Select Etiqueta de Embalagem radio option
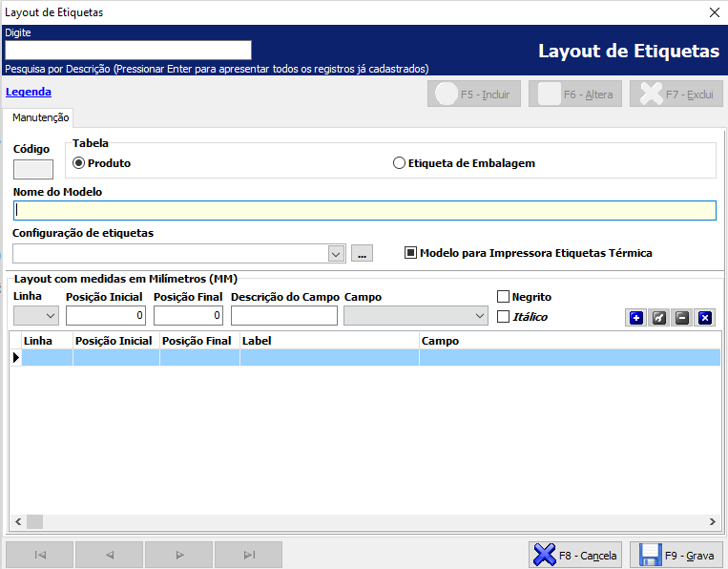This screenshot has height=569, width=728. click(400, 163)
